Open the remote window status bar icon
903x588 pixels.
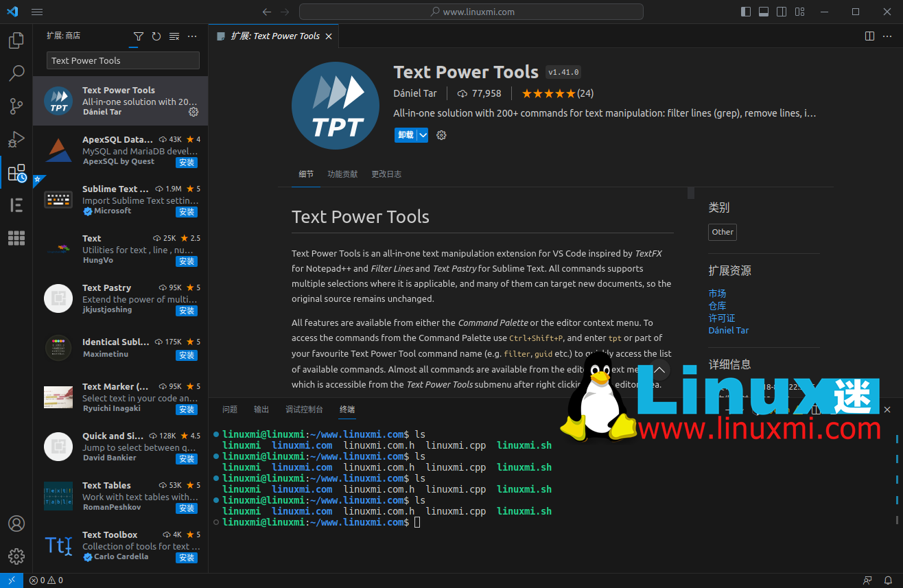[x=12, y=580]
